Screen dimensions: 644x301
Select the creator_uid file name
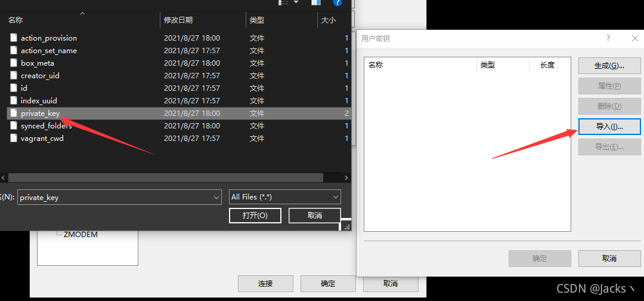41,76
